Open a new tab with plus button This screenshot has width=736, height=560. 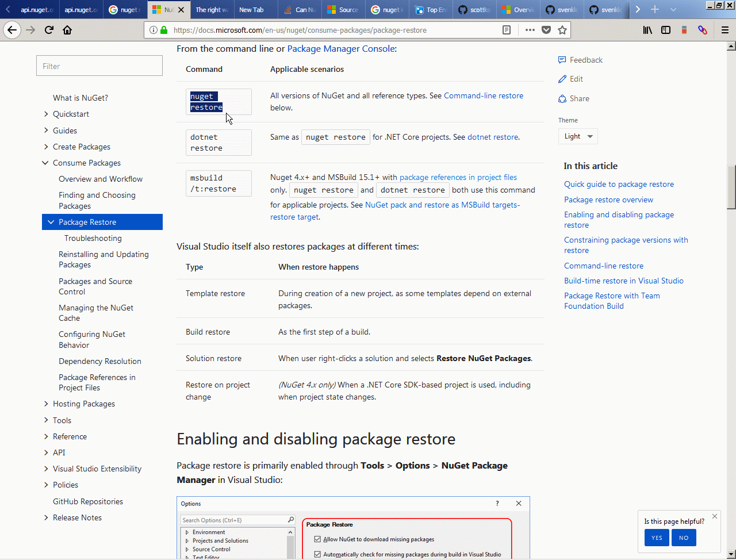click(x=654, y=9)
